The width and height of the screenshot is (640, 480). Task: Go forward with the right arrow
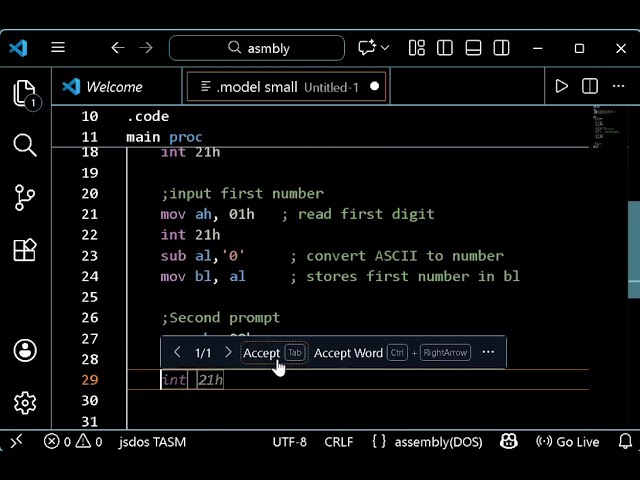coord(146,48)
